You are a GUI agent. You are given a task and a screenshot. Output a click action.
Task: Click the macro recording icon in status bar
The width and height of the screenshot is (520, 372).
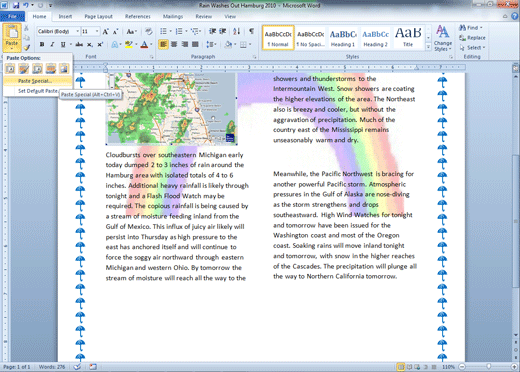click(93, 367)
